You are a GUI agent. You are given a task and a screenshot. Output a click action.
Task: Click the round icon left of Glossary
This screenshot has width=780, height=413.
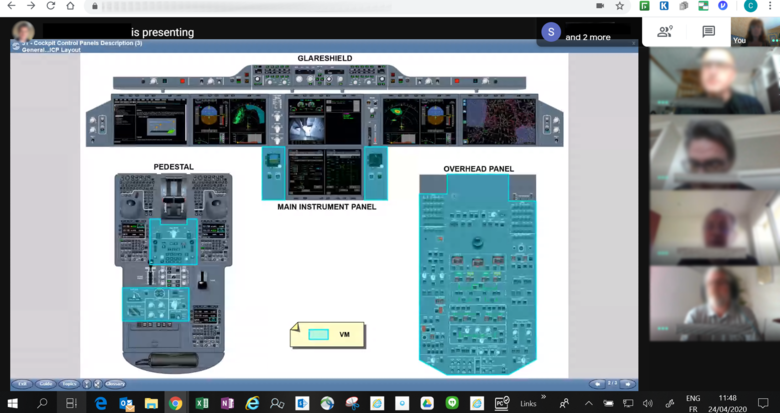pos(98,384)
